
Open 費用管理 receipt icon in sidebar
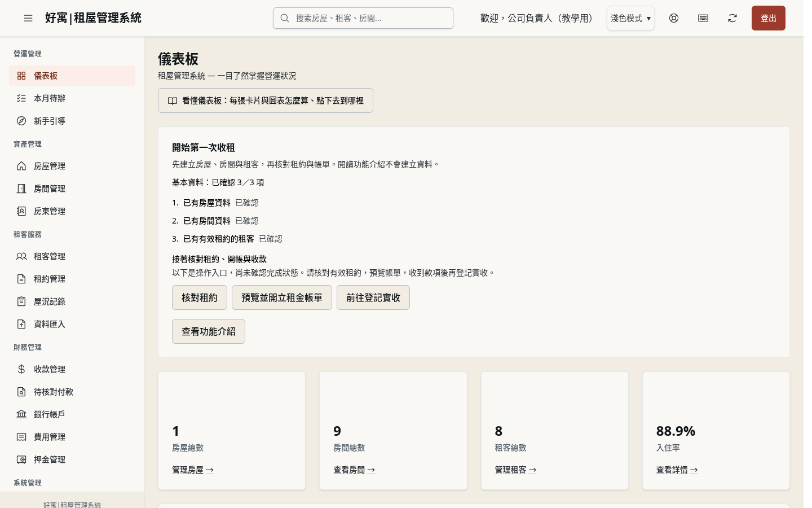(21, 437)
